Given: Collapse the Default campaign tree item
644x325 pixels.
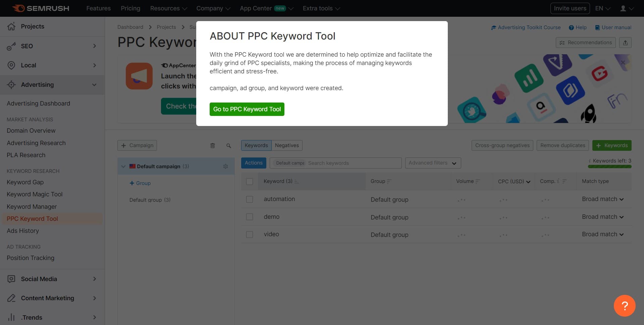Looking at the screenshot, I should click(123, 166).
